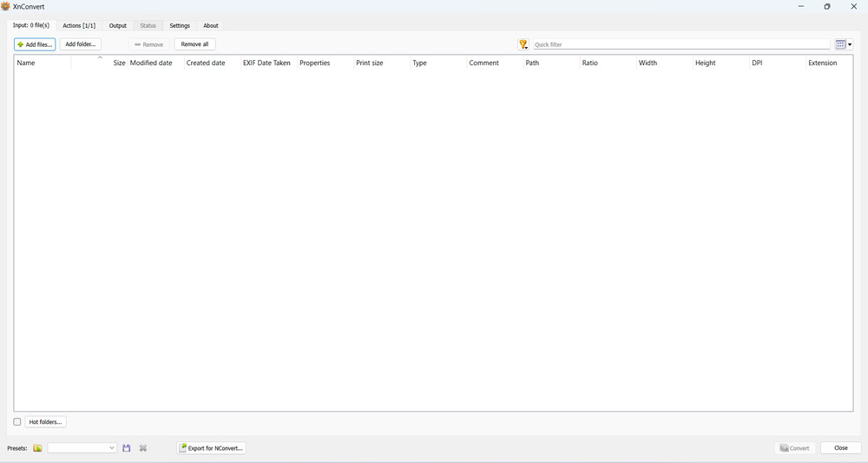
Task: Open the About tab
Action: click(x=210, y=25)
